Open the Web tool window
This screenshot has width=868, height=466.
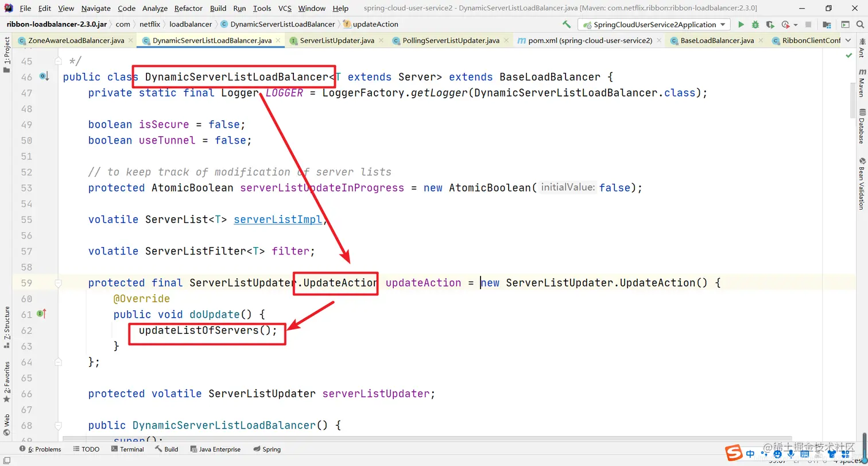(x=6, y=425)
